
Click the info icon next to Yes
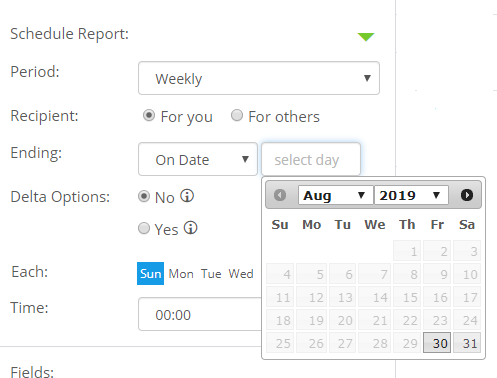tap(191, 228)
